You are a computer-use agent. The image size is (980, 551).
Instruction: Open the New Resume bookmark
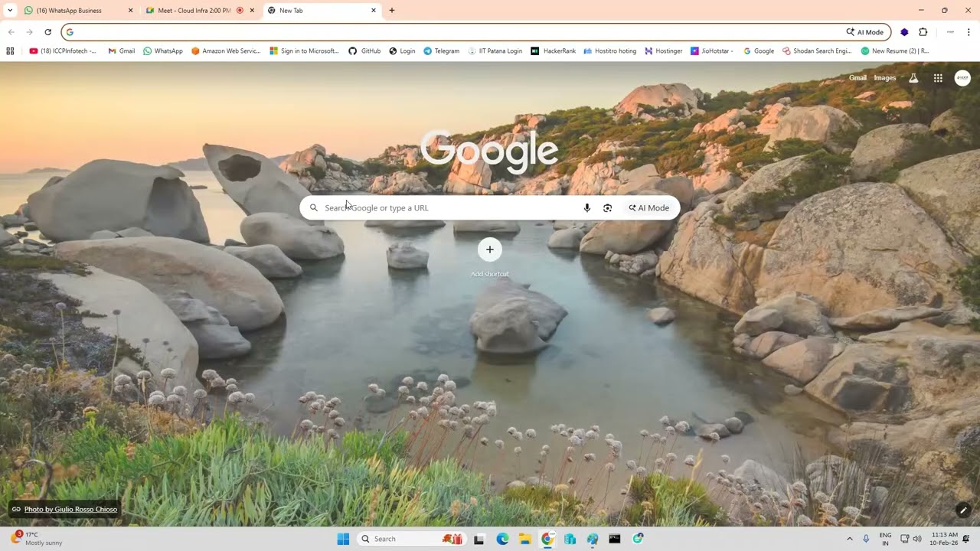point(895,51)
